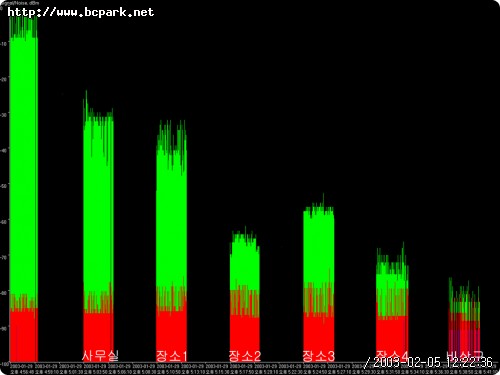Select the green signal bar above 사무실
Image resolution: width=500 pixels, height=375 pixels.
pyautogui.click(x=98, y=203)
